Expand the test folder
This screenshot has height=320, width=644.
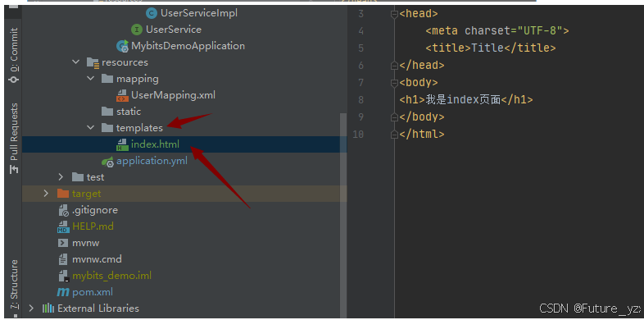(x=61, y=177)
